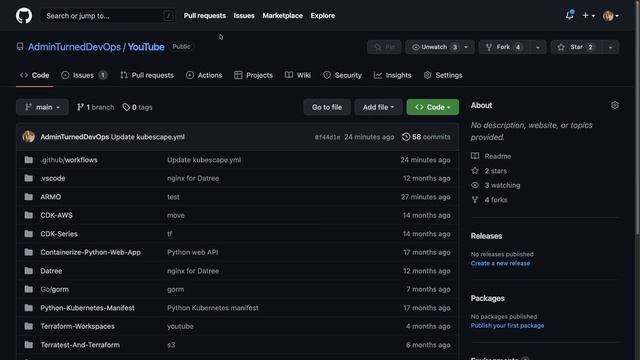Open the 'Python web API' commit message
The height and width of the screenshot is (360, 640).
(193, 252)
